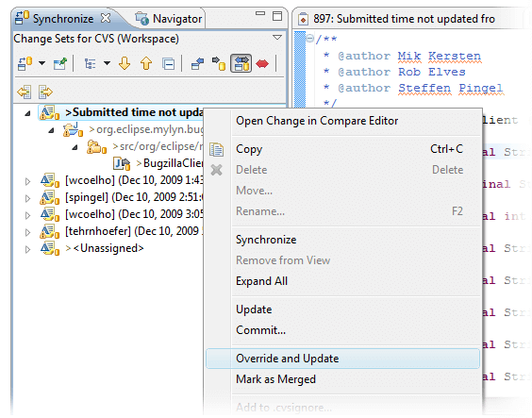Expand the tehrnhoefer change set
Image resolution: width=532 pixels, height=418 pixels.
(27, 232)
